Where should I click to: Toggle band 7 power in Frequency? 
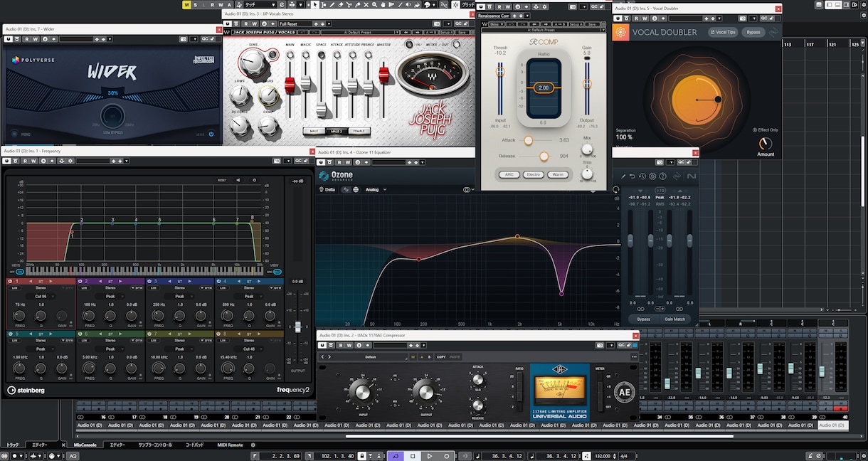tap(149, 334)
